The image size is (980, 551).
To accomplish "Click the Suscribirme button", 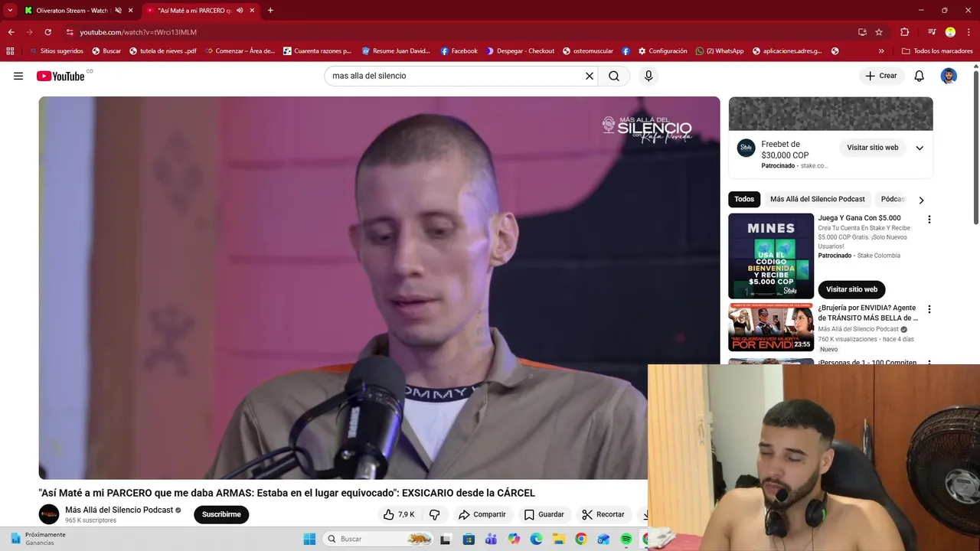I will pos(221,514).
